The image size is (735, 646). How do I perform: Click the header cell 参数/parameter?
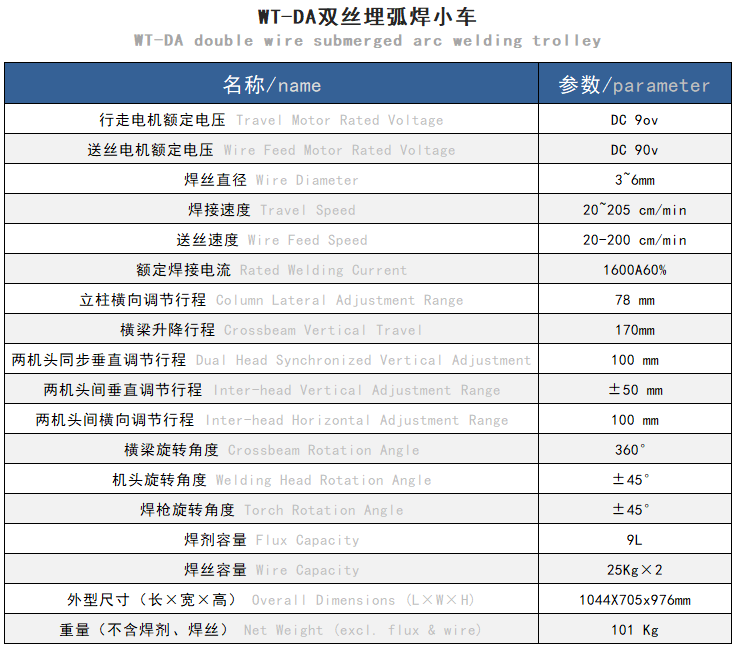635,84
